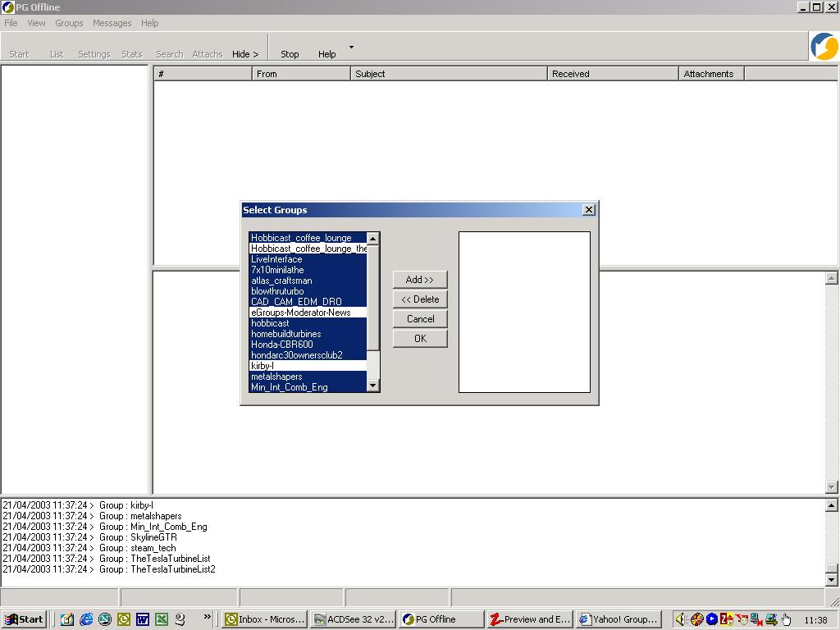Open the Messages menu
The height and width of the screenshot is (630, 840).
coord(112,23)
